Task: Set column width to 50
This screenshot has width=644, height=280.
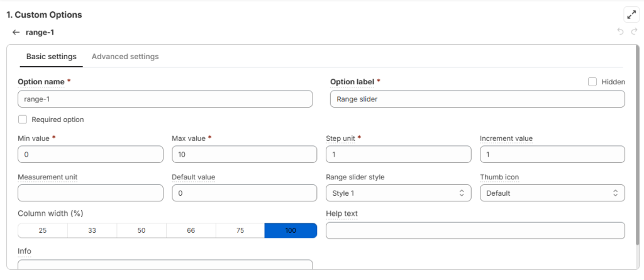Action: 142,231
